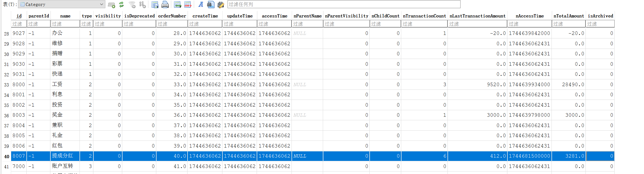
Task: Select row 33 via its row number
Action: pyautogui.click(x=7, y=85)
